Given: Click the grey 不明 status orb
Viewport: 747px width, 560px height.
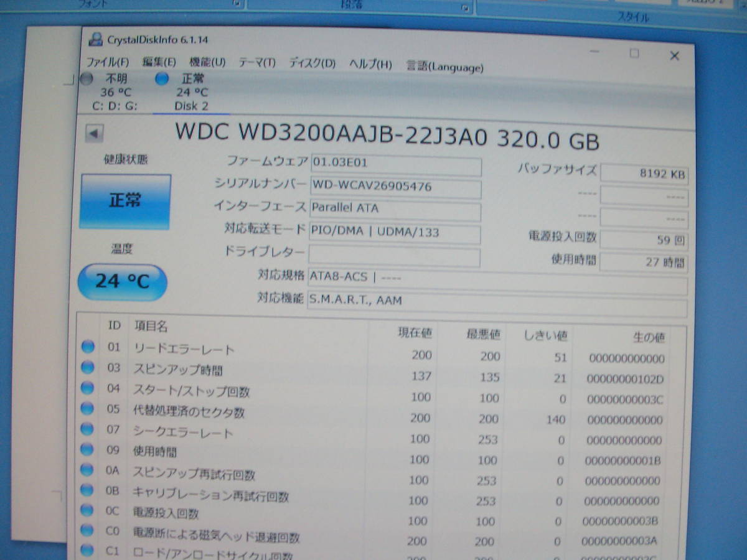Looking at the screenshot, I should (87, 78).
